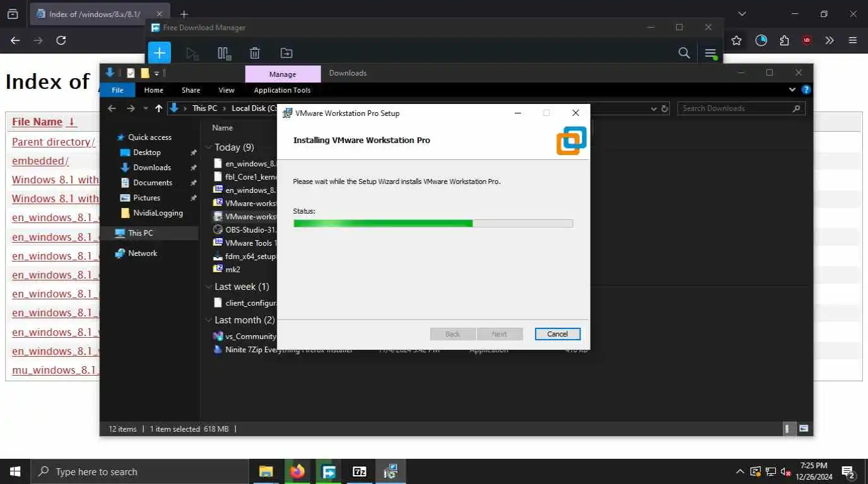
Task: Open a new Firefox tab
Action: 184,14
